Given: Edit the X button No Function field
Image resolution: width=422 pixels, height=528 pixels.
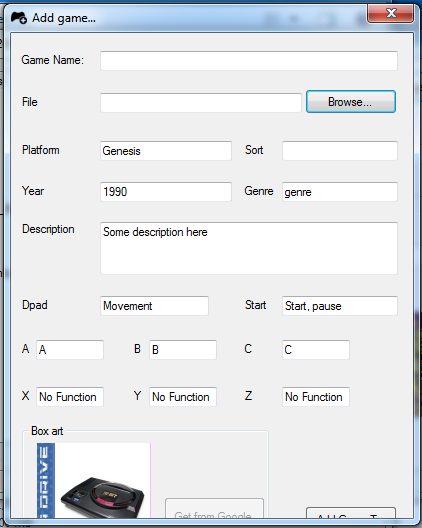Looking at the screenshot, I should click(x=70, y=397).
